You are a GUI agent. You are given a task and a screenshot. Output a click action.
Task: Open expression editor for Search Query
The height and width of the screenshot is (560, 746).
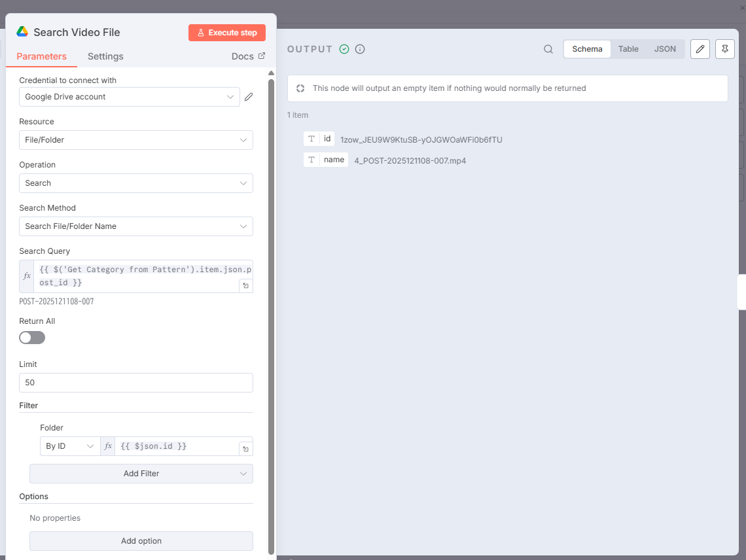pyautogui.click(x=245, y=285)
